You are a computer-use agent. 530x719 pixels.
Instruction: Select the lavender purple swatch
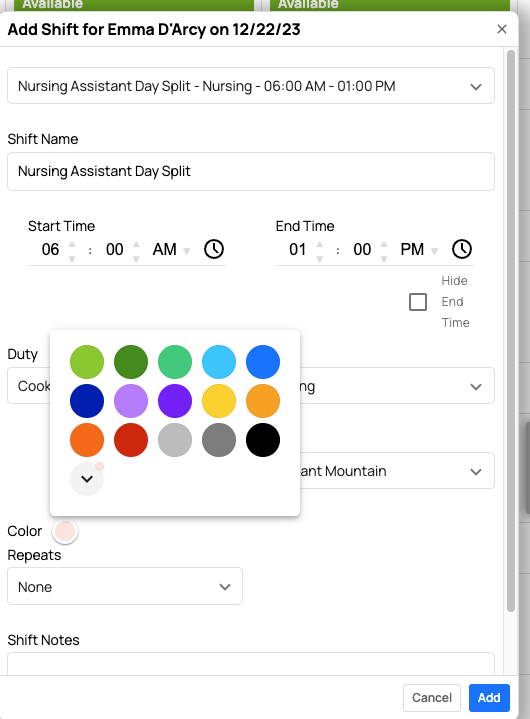click(131, 401)
